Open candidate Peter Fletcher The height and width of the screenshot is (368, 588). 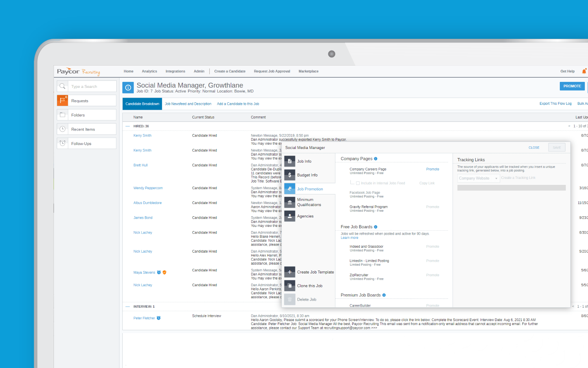tap(144, 318)
